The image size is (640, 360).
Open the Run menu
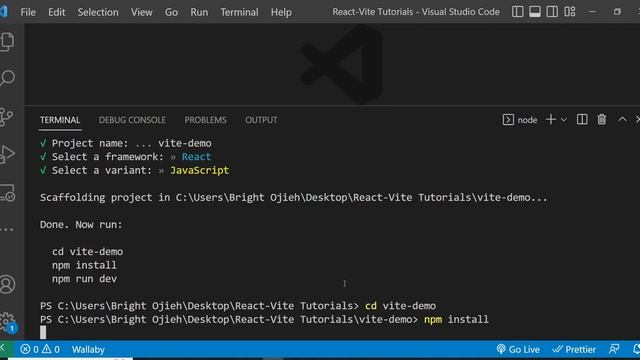(x=199, y=12)
